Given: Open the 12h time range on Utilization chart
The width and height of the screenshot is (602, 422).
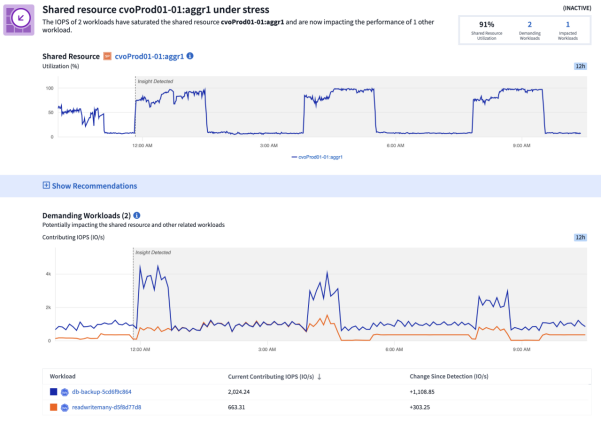Looking at the screenshot, I should point(580,65).
